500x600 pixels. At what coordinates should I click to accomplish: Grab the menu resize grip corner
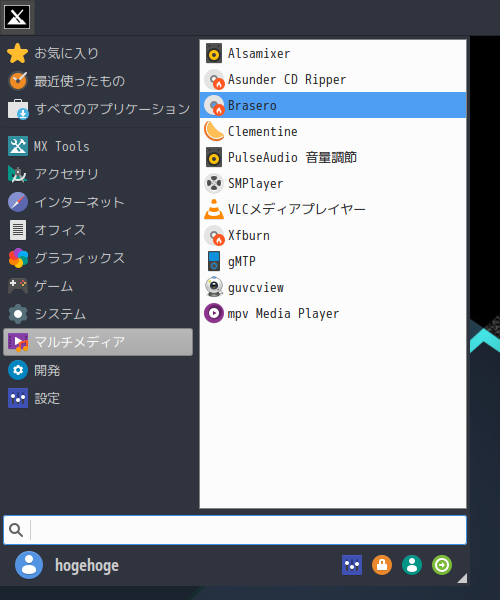point(462,578)
